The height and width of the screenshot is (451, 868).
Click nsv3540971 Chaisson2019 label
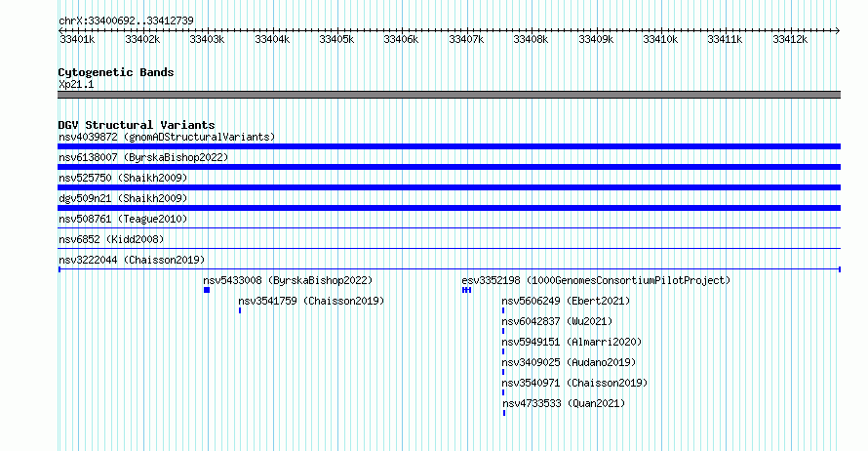[574, 383]
